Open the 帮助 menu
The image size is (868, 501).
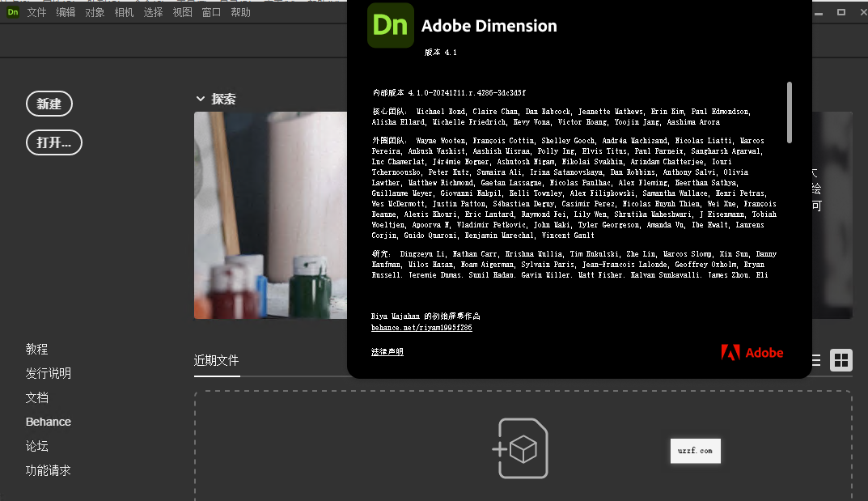240,12
